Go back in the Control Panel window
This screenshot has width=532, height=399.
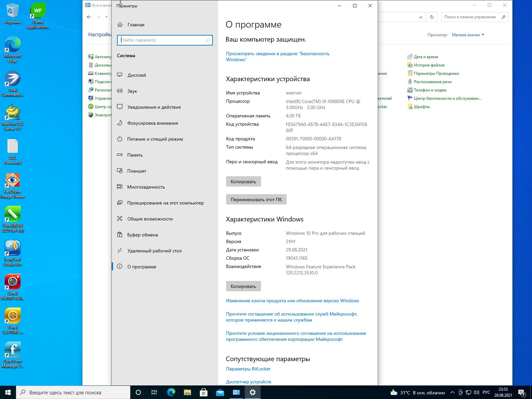[x=89, y=17]
